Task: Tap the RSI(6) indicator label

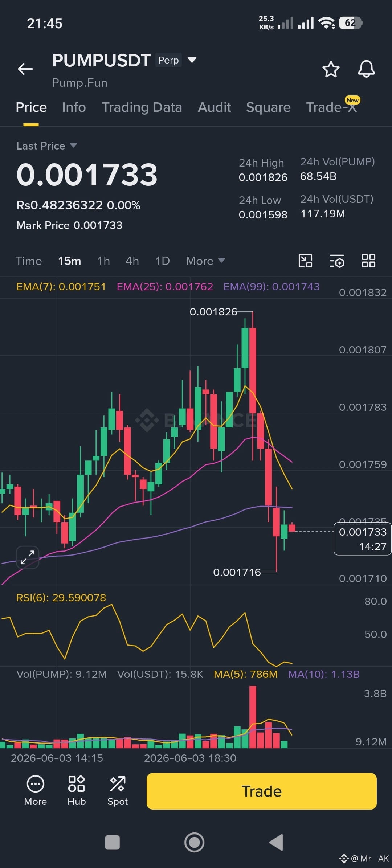Action: tap(61, 598)
